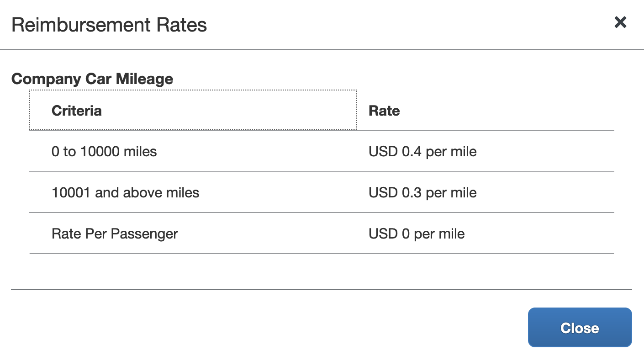
Task: Click the word "Passenger" in the last row
Action: pyautogui.click(x=144, y=234)
